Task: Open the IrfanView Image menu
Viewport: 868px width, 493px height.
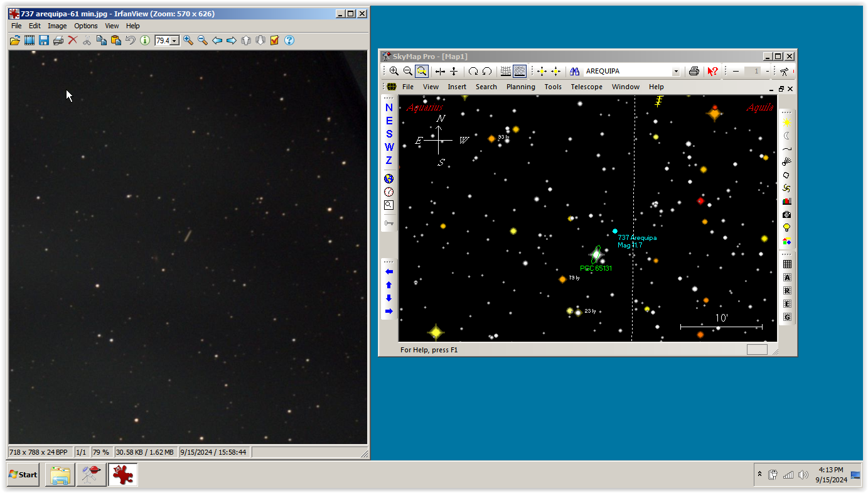Action: click(57, 26)
